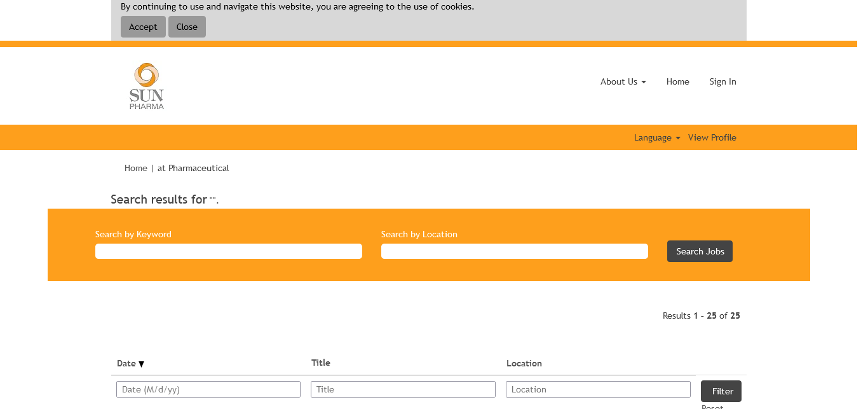This screenshot has width=868, height=409.
Task: Open the Language dropdown
Action: coord(656,137)
